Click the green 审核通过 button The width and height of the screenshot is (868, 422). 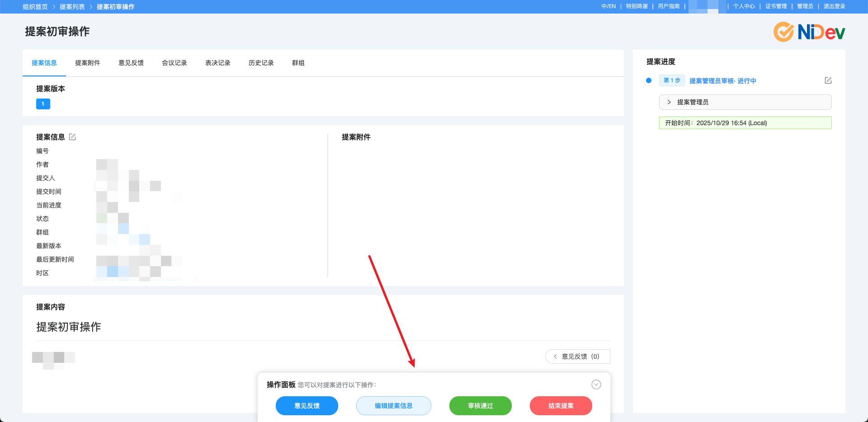(x=480, y=406)
